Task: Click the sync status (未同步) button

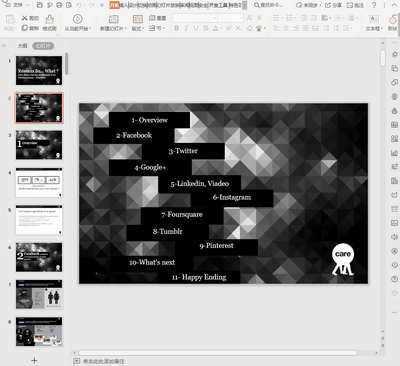Action: (x=308, y=5)
